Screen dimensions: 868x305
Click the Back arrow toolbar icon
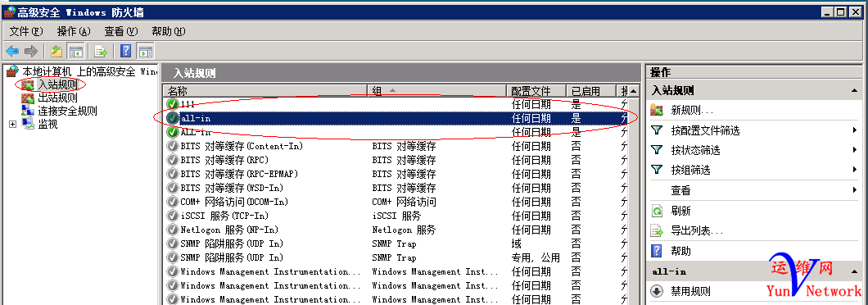[x=12, y=52]
